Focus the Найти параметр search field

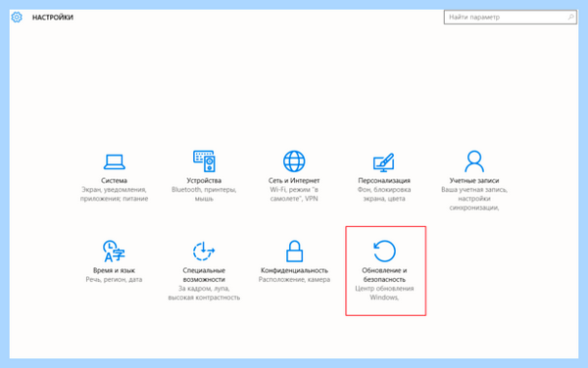pyautogui.click(x=510, y=18)
